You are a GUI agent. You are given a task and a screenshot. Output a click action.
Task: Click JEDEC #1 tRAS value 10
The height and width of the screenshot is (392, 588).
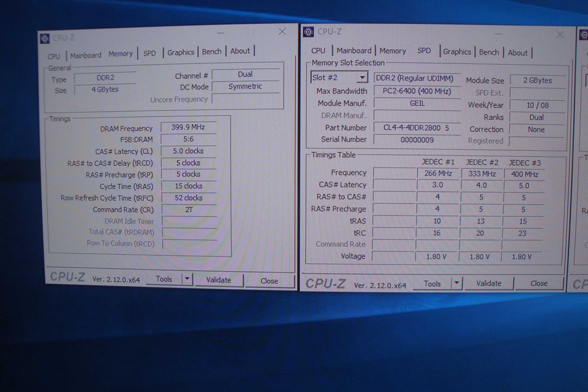[437, 221]
